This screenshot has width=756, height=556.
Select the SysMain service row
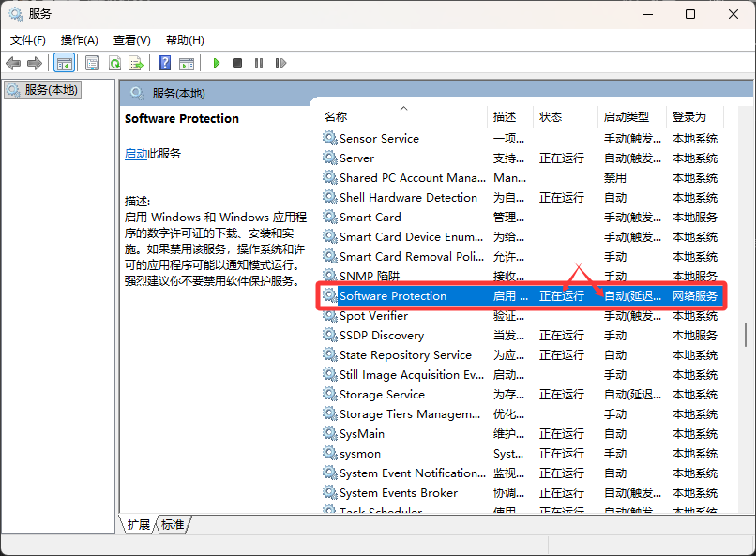click(x=362, y=434)
